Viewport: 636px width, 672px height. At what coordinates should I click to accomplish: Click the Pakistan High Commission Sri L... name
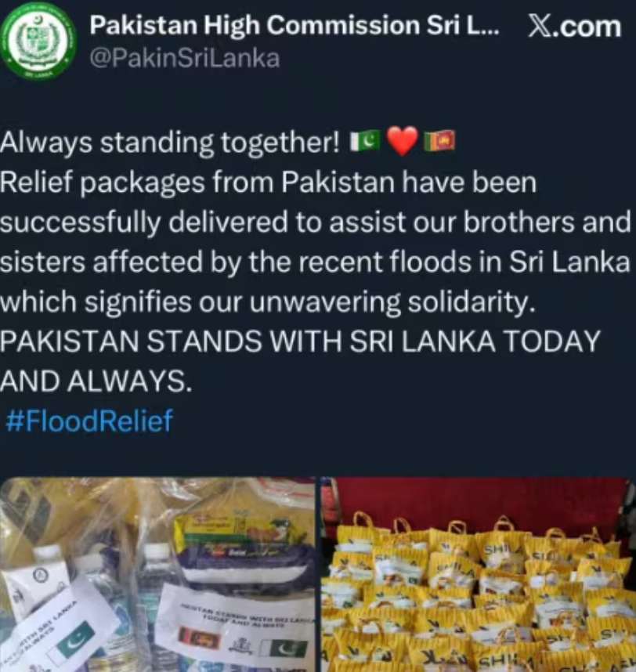click(x=295, y=26)
